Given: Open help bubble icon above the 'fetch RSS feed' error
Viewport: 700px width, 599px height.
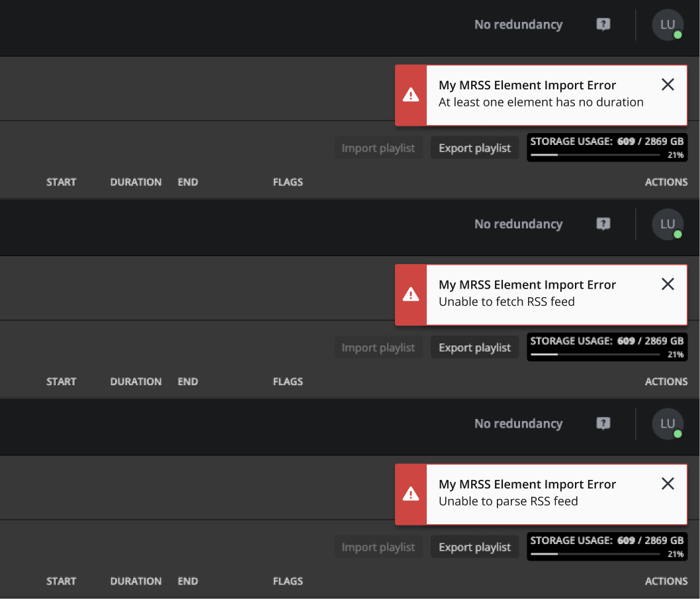Looking at the screenshot, I should pyautogui.click(x=603, y=224).
